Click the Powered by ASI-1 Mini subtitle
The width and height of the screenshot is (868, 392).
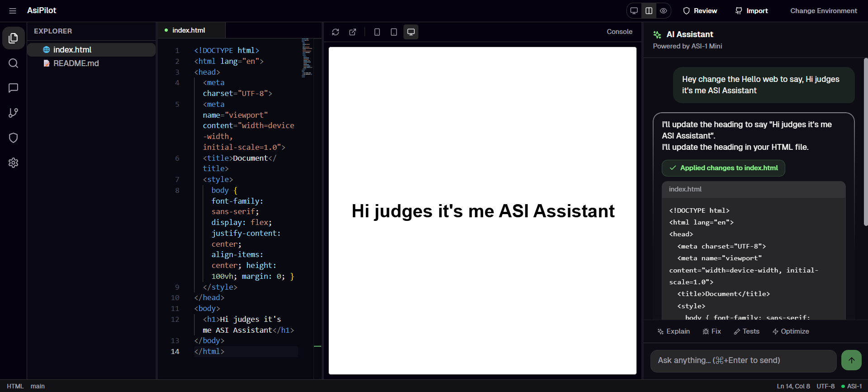(x=688, y=46)
